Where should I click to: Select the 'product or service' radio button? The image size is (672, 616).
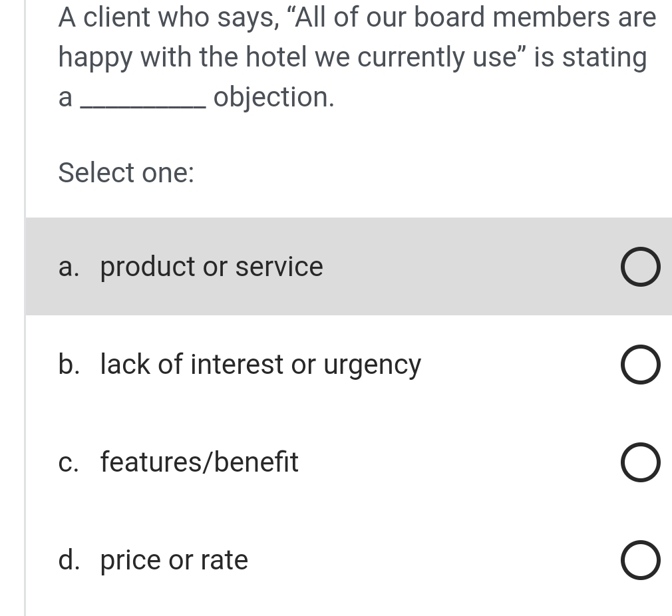641,267
